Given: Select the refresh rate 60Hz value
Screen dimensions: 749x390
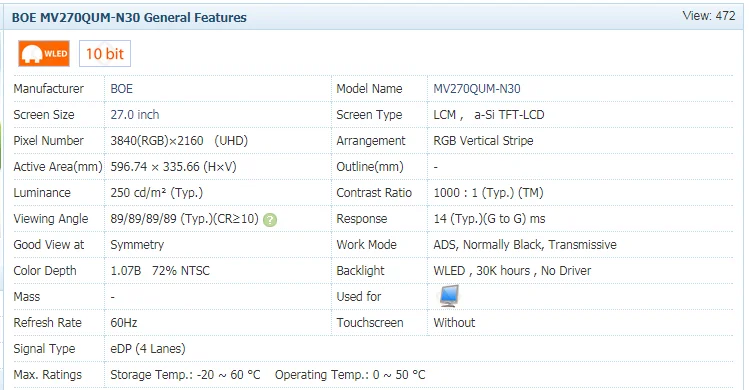Looking at the screenshot, I should [124, 323].
